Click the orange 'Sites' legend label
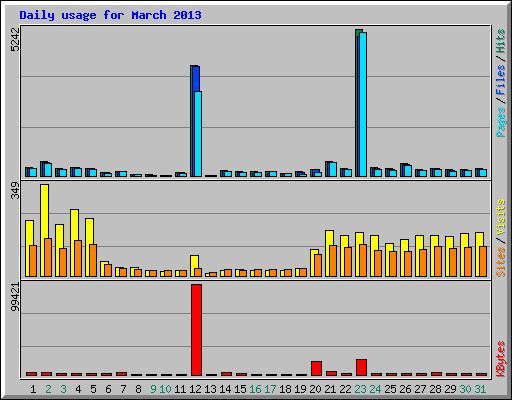This screenshot has width=512, height=400. pos(501,262)
